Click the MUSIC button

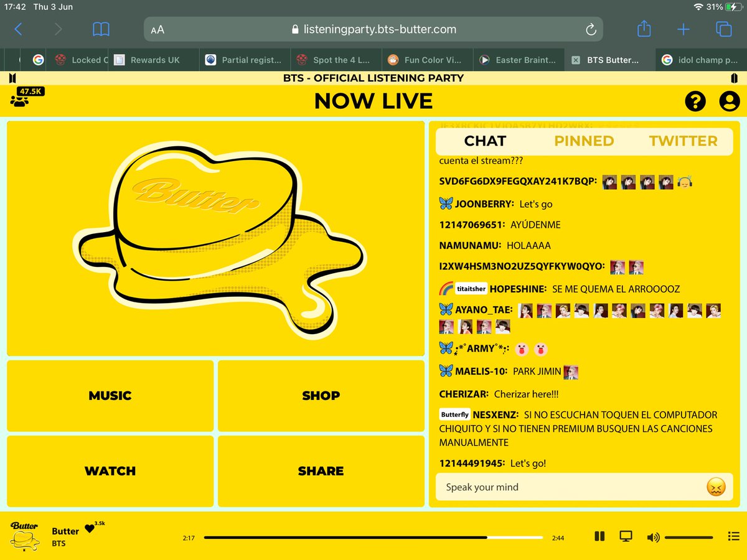pos(110,396)
